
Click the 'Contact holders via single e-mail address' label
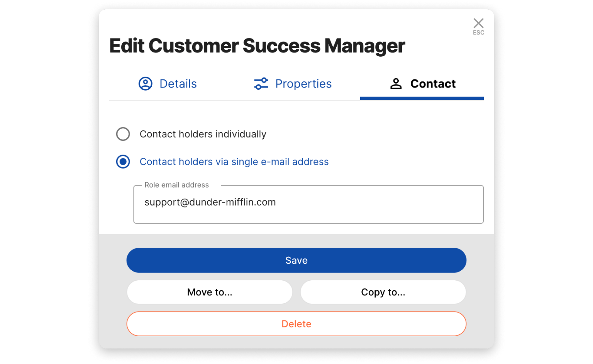coord(234,162)
